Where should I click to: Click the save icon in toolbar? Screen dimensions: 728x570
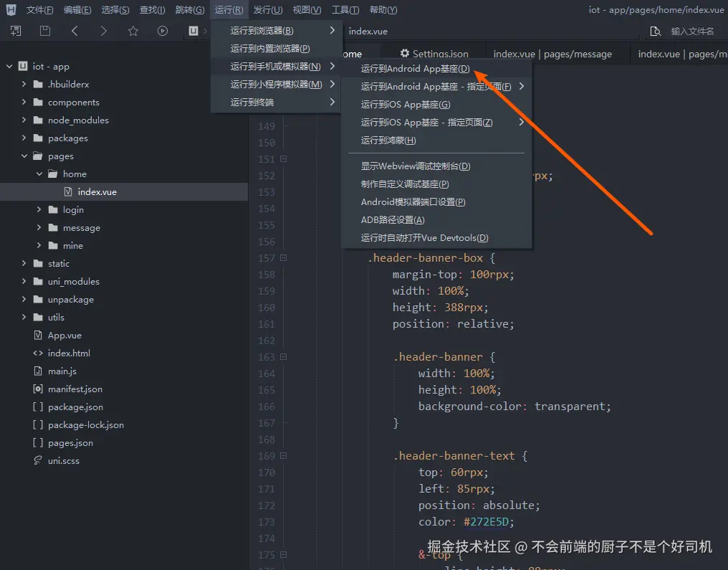tap(45, 31)
